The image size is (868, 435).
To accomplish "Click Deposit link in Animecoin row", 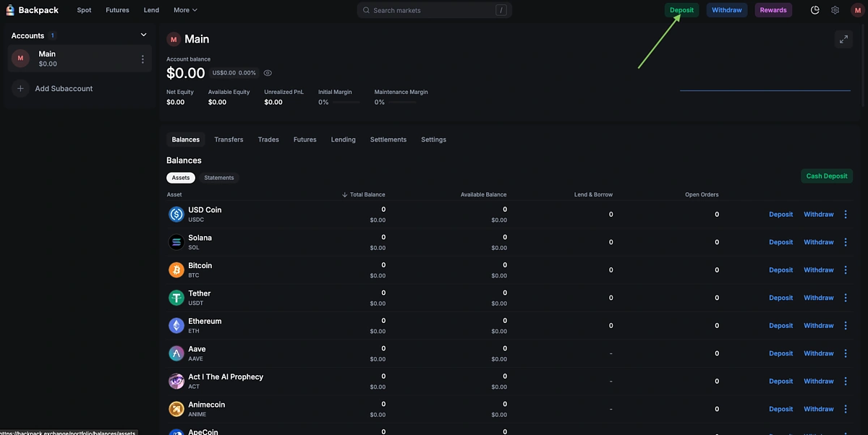I will click(x=781, y=409).
